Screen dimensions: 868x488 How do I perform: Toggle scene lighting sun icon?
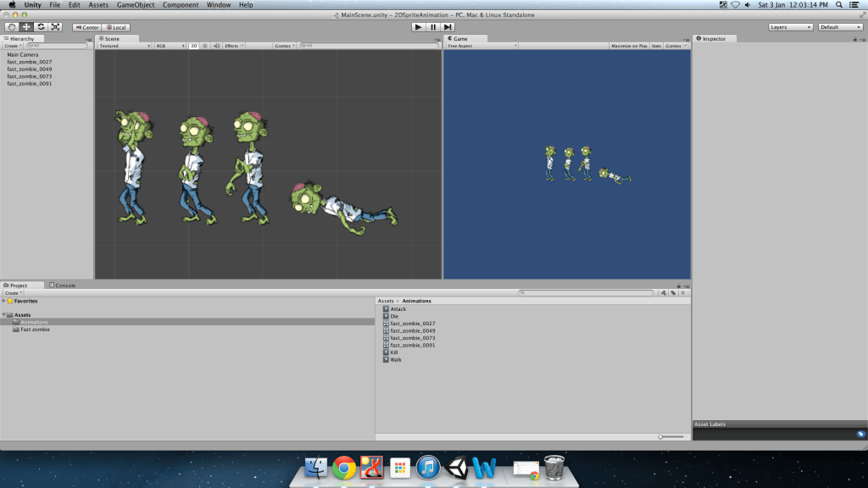point(205,46)
